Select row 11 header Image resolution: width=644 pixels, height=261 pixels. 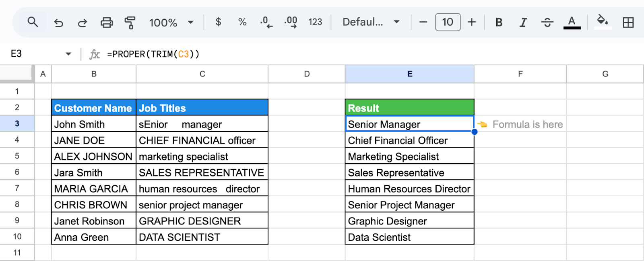[x=17, y=253]
